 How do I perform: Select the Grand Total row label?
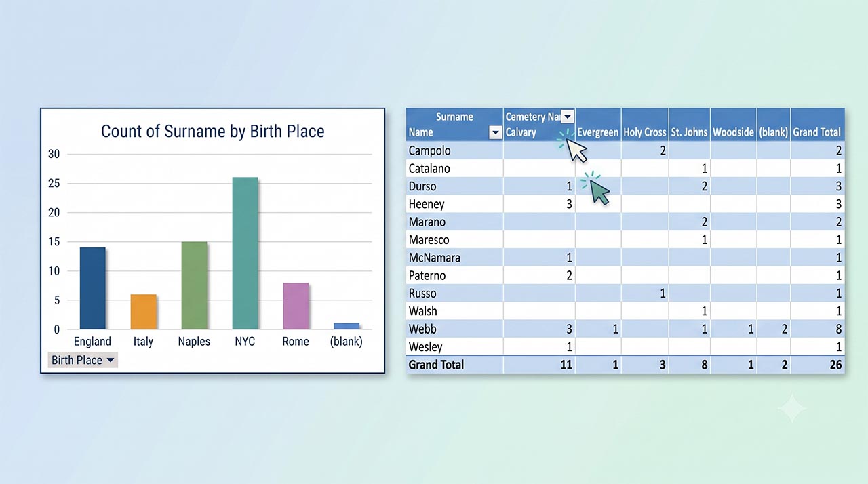436,365
